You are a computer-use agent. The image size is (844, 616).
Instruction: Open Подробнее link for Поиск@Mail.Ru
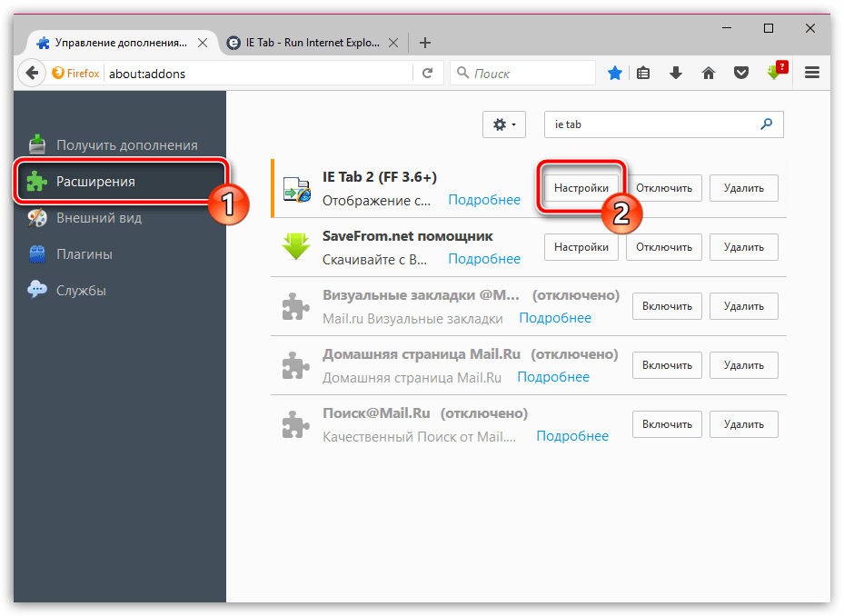pyautogui.click(x=572, y=436)
